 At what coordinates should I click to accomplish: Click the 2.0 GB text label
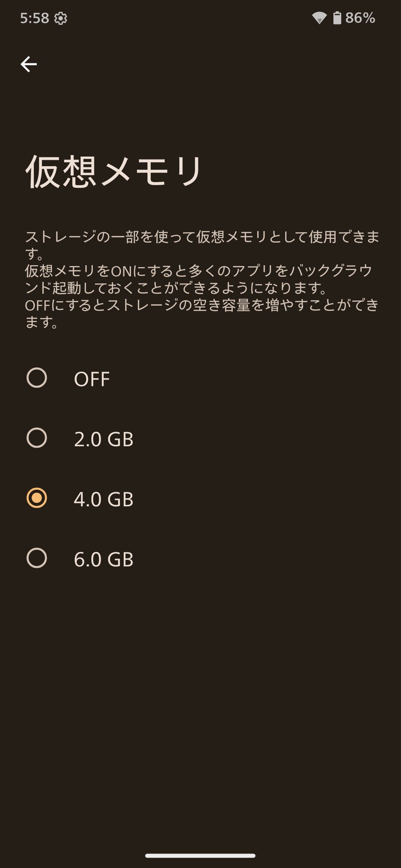(104, 439)
